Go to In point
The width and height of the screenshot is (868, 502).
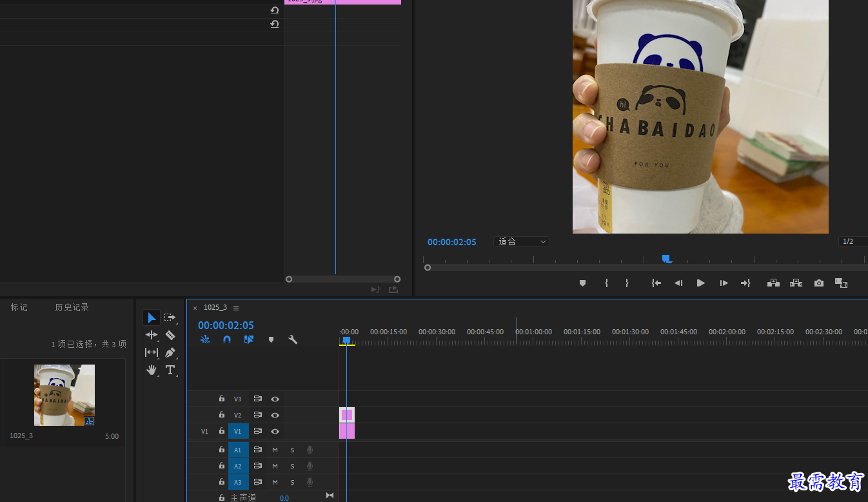[x=656, y=283]
